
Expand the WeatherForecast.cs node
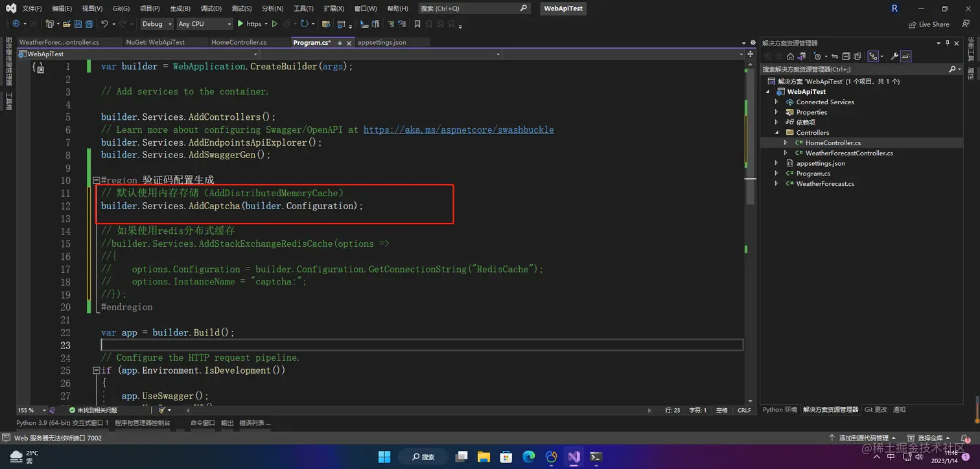776,184
